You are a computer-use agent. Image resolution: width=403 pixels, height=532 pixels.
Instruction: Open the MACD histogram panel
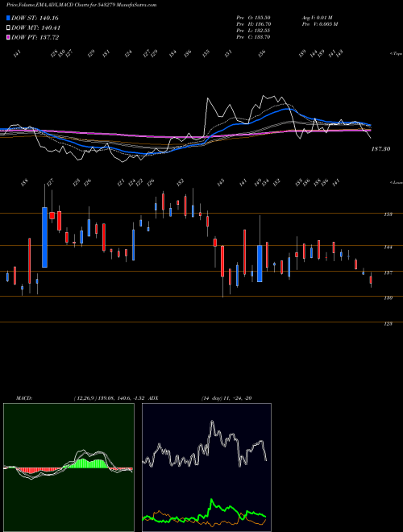pos(69,468)
